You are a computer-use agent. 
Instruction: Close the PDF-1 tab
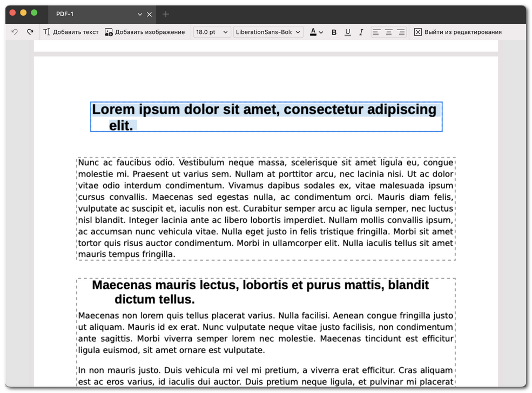click(150, 14)
